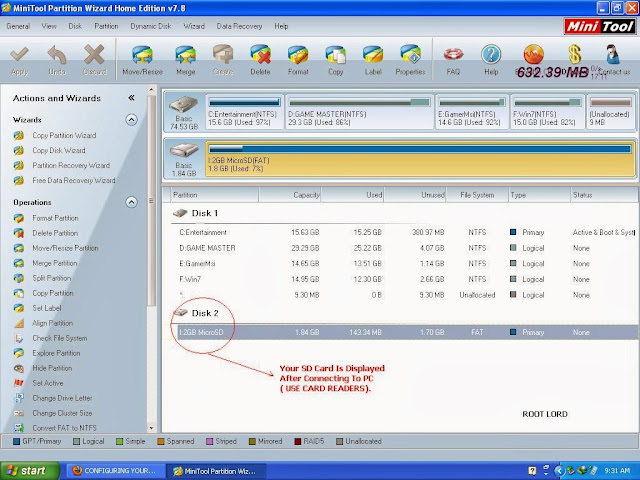Open the Wizard menu
The width and height of the screenshot is (640, 480).
pyautogui.click(x=194, y=26)
